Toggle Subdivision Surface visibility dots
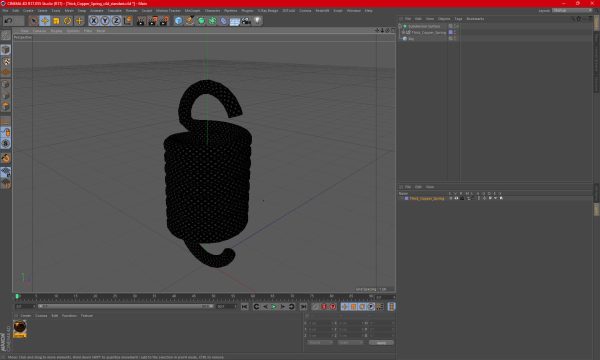Image resolution: width=600 pixels, height=360 pixels. pyautogui.click(x=455, y=26)
